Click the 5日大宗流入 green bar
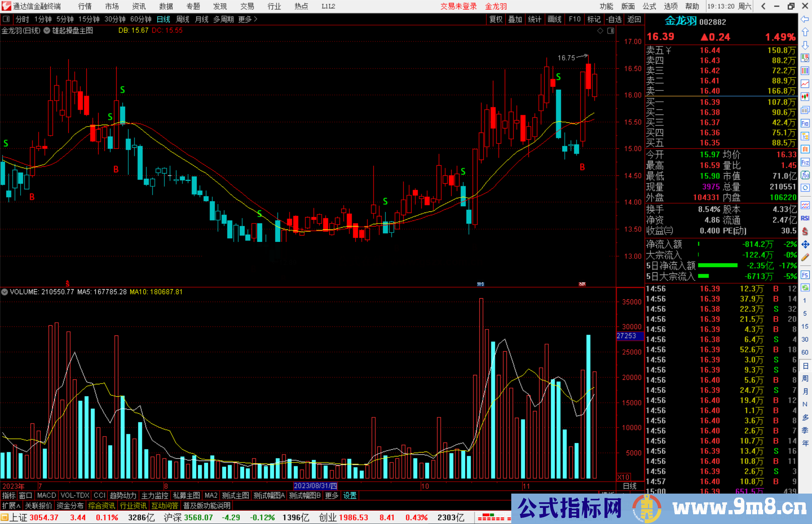Screen dimensions: 812x524 703,276
